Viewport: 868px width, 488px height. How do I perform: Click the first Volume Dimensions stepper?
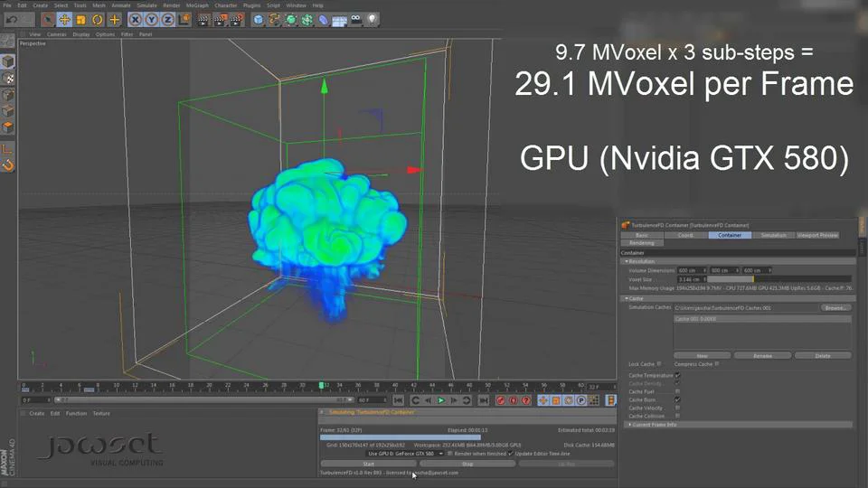(704, 270)
